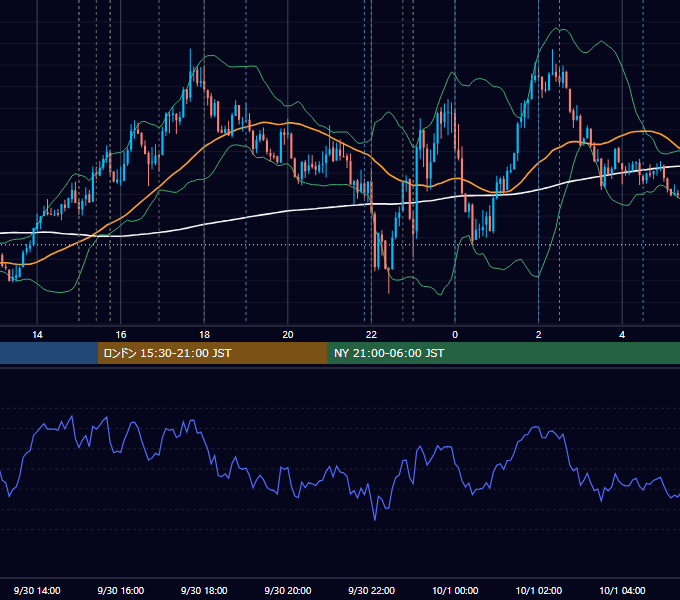680x600 pixels.
Task: Click the 10/1 02:00 date label
Action: click(x=539, y=590)
